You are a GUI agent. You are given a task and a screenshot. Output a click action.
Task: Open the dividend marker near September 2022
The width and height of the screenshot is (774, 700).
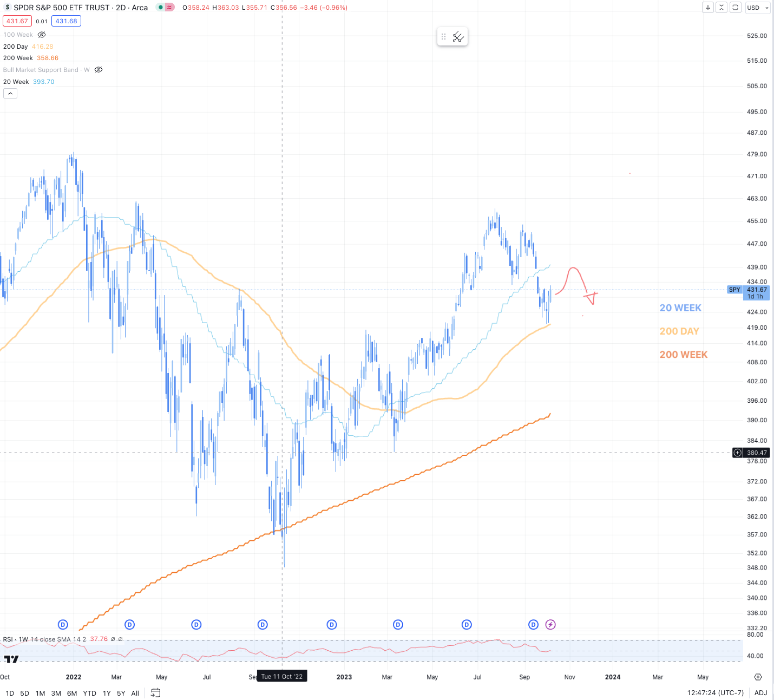tap(263, 625)
